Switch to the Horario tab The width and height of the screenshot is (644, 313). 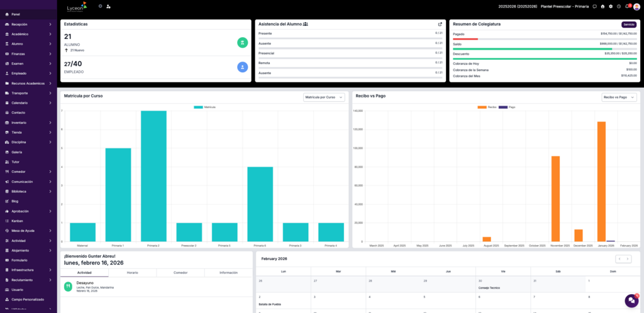click(x=132, y=273)
